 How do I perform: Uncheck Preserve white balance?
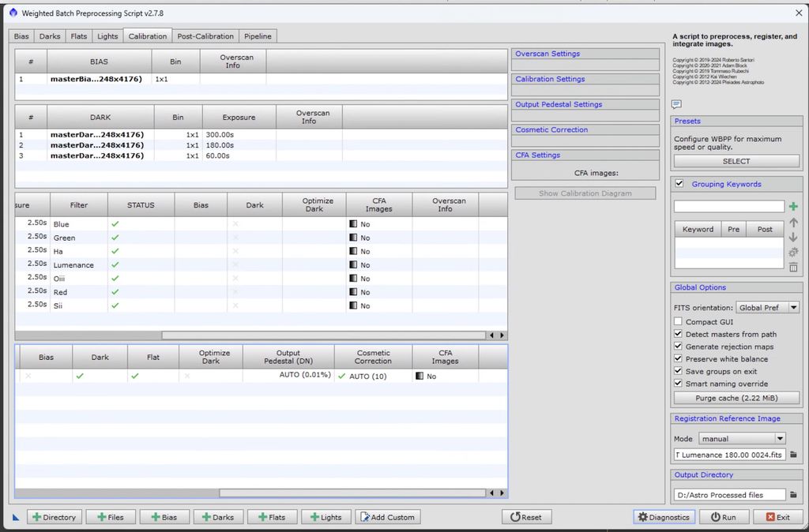(x=678, y=358)
